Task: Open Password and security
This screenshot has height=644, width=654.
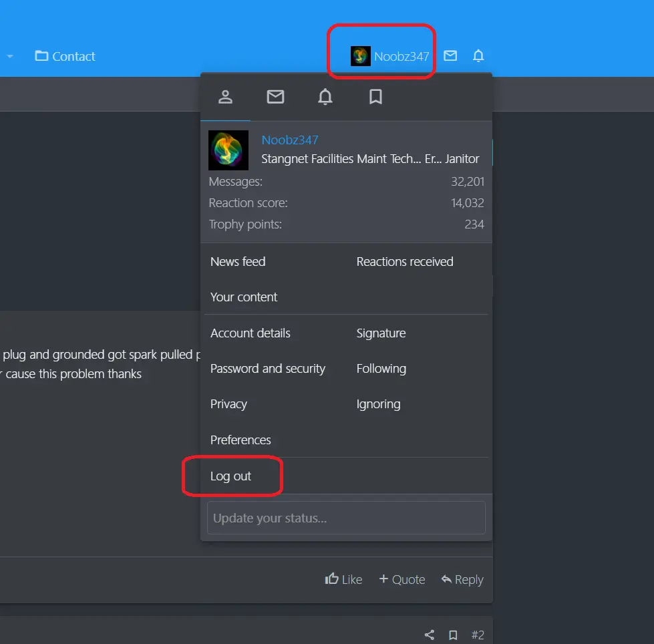Action: point(268,369)
